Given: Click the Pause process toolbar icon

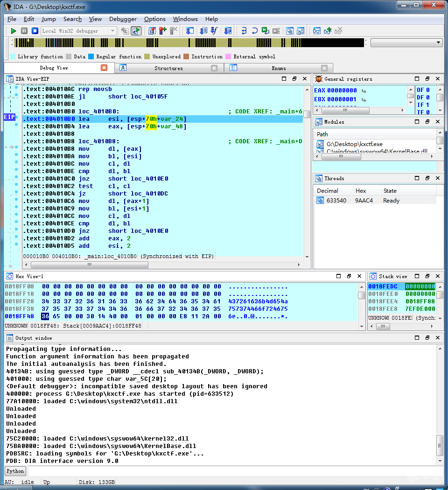Looking at the screenshot, I should (24, 31).
